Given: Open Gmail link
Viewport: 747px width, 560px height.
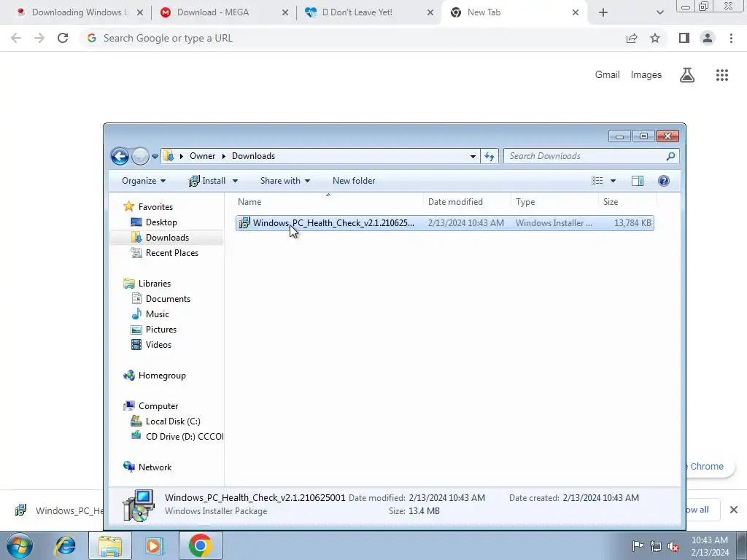Looking at the screenshot, I should click(607, 75).
